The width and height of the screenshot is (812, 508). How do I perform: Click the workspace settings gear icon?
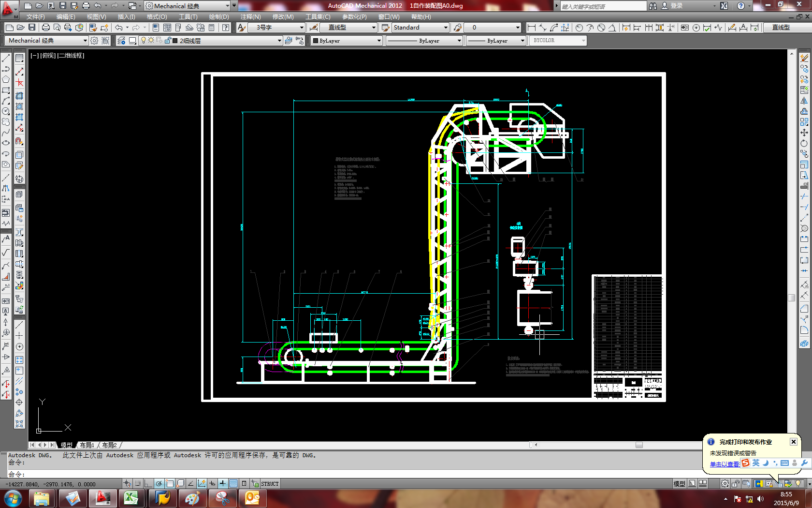(94, 41)
